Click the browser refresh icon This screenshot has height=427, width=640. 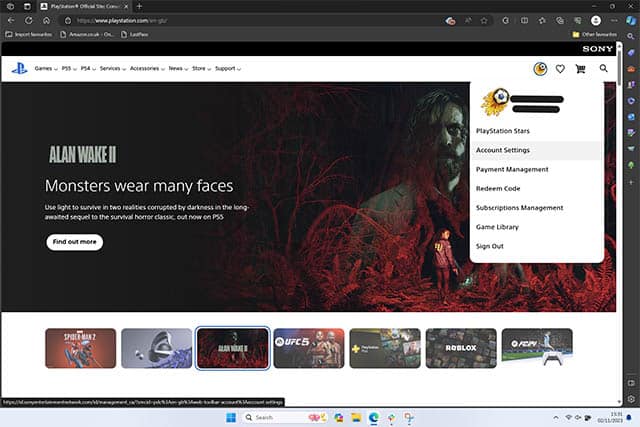[x=28, y=20]
